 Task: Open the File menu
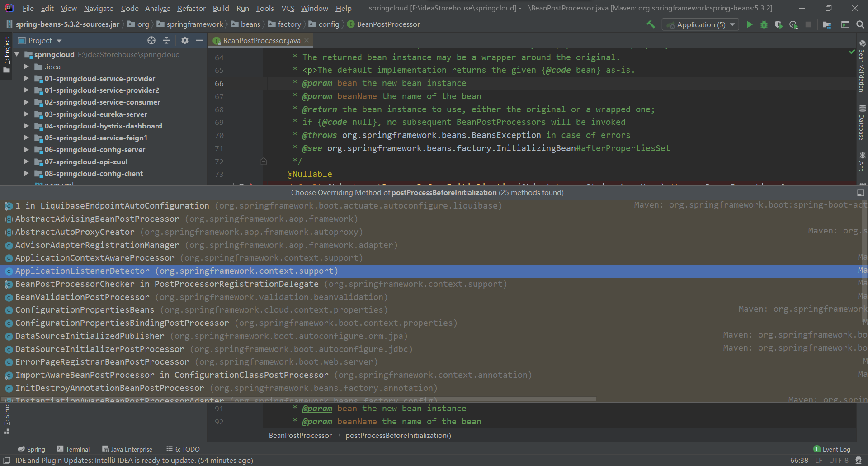click(x=28, y=8)
